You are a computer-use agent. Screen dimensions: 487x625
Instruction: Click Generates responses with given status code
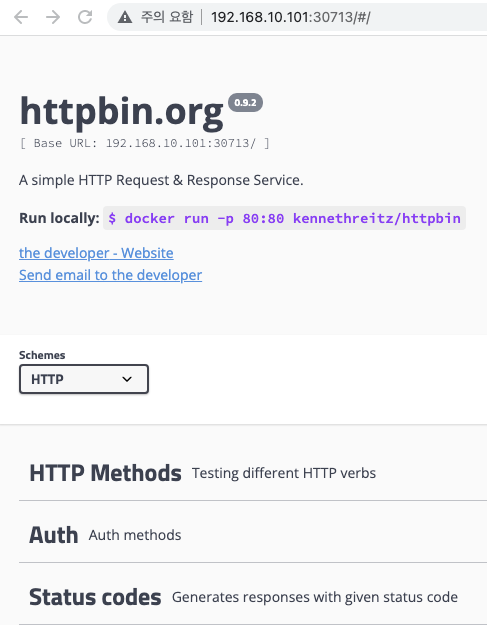tap(315, 597)
